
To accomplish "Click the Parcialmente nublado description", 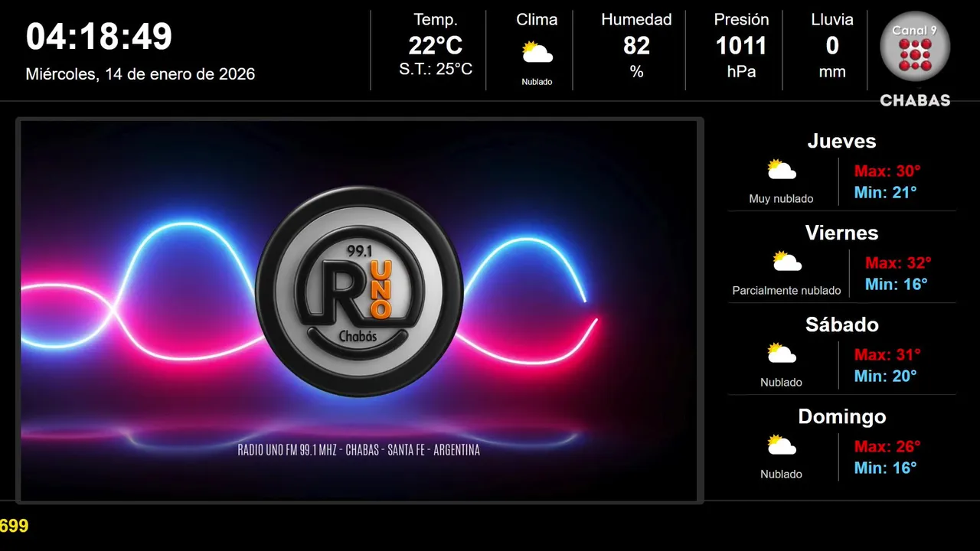I will pyautogui.click(x=786, y=291).
